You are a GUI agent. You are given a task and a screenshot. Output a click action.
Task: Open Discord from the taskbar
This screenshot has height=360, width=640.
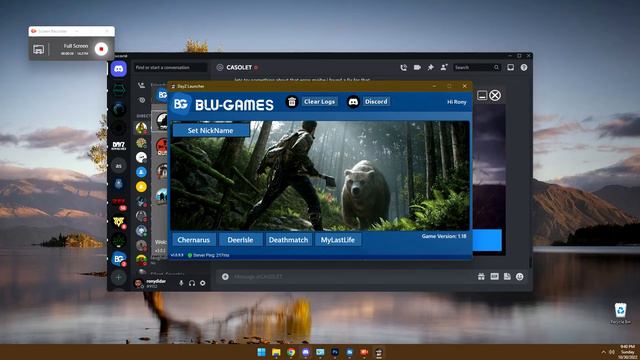(305, 352)
